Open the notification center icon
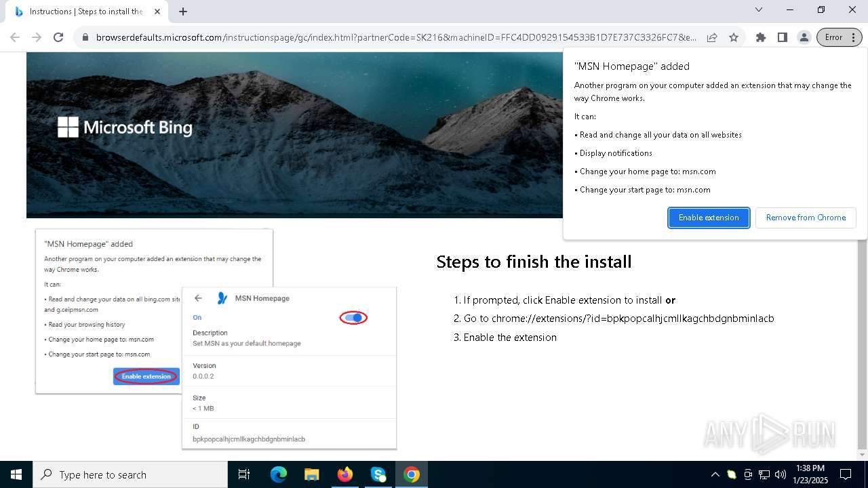 846,474
